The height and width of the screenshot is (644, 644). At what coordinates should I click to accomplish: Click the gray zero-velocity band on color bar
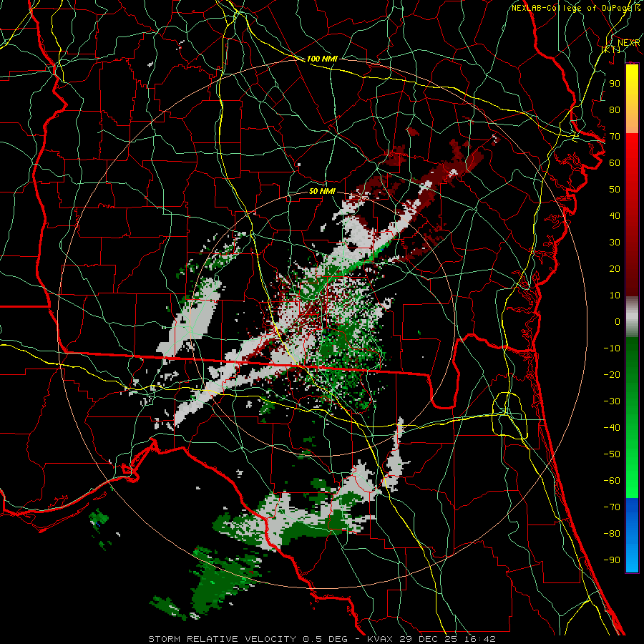click(632, 316)
